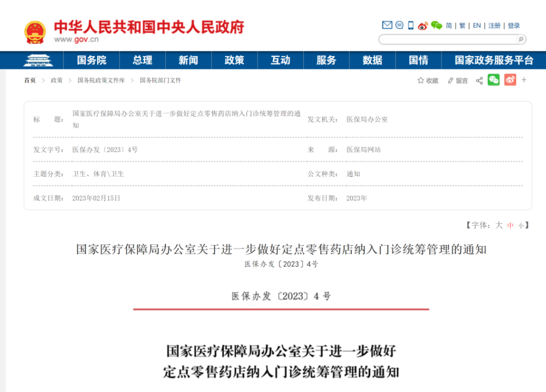Viewport: 546px width, 392px height.
Task: Click document type value 通知
Action: point(353,174)
